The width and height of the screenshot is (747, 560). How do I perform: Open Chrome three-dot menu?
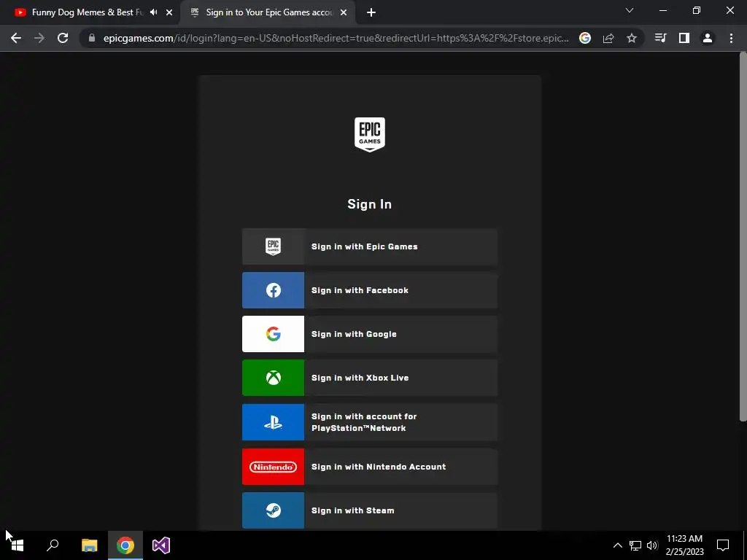731,38
